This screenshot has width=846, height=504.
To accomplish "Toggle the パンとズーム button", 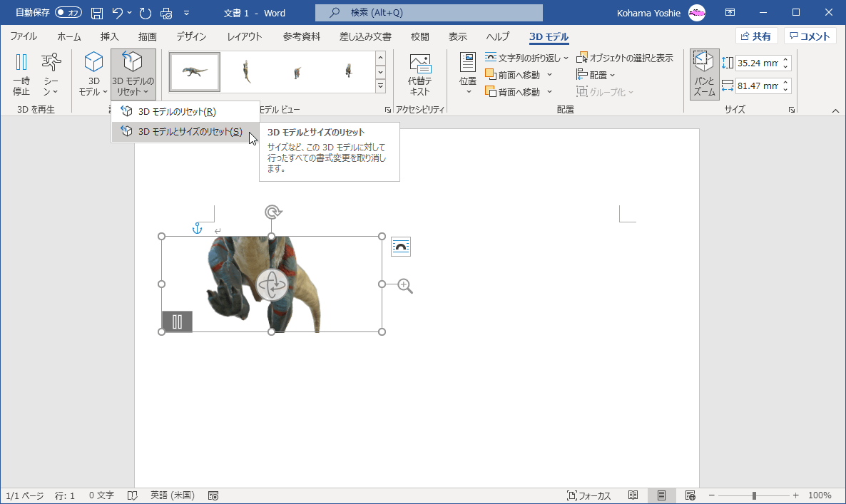I will tap(704, 74).
